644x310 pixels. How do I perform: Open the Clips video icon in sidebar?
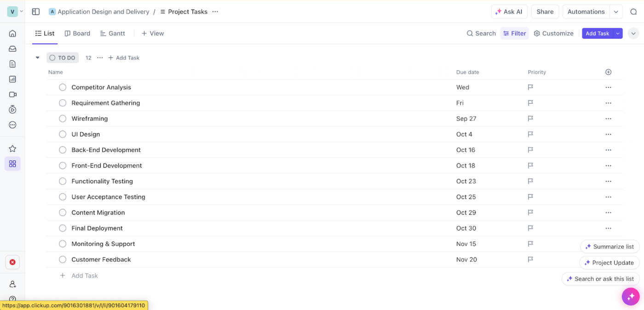(12, 94)
